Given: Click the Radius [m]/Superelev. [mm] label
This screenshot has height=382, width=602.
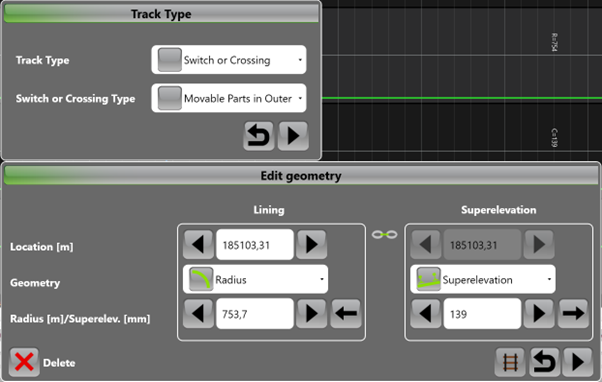Looking at the screenshot, I should click(x=80, y=319).
